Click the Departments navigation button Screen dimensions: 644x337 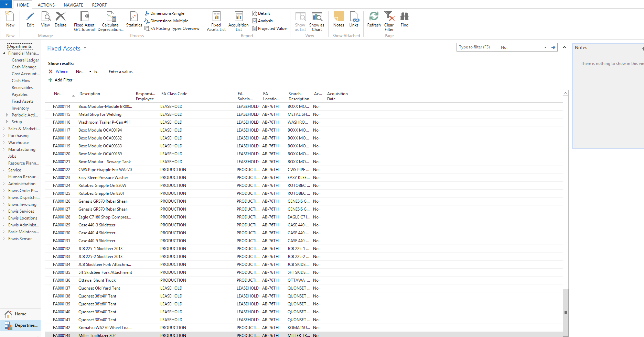(20, 325)
